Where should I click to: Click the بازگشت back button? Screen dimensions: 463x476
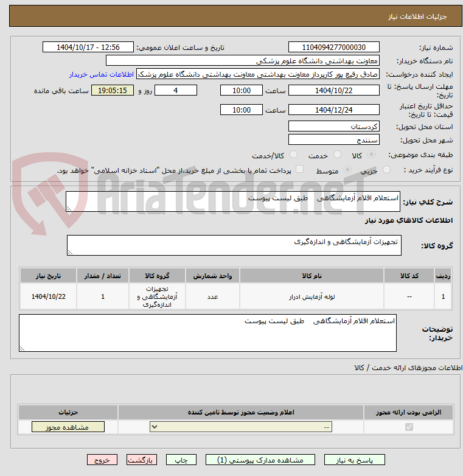point(142,460)
